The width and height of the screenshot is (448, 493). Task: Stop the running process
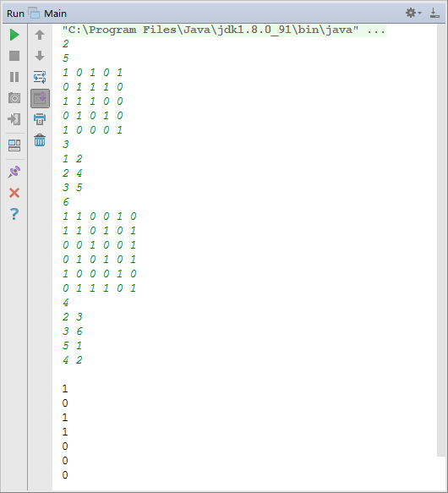click(14, 56)
